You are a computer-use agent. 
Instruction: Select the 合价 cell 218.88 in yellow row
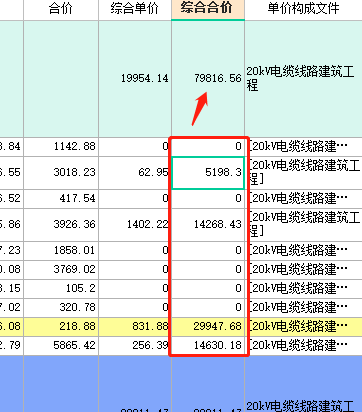click(x=61, y=327)
